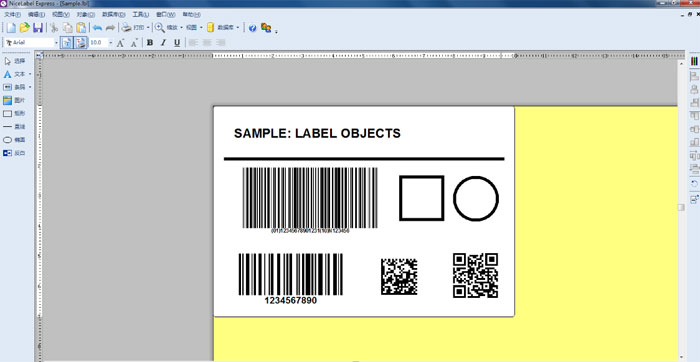
Task: Open the blue Help question mark icon
Action: [x=252, y=28]
